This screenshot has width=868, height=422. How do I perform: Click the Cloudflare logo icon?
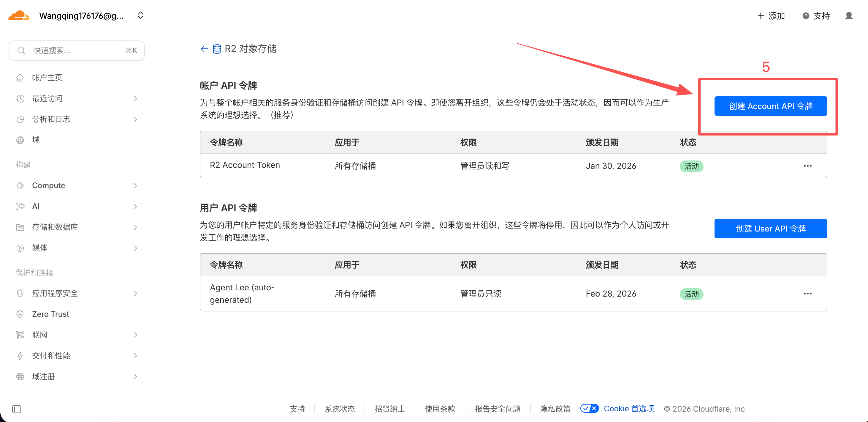tap(19, 15)
